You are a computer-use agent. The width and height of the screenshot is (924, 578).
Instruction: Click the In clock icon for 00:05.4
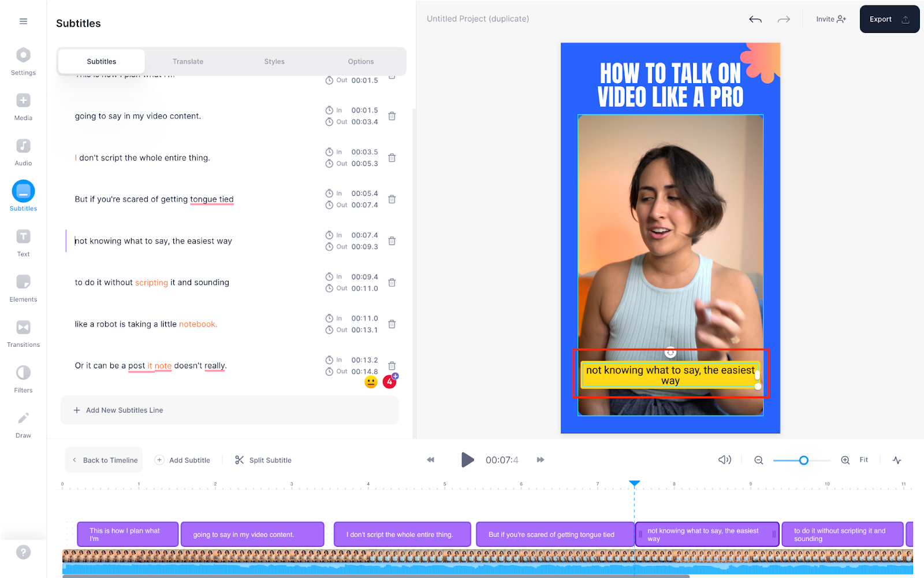329,194
